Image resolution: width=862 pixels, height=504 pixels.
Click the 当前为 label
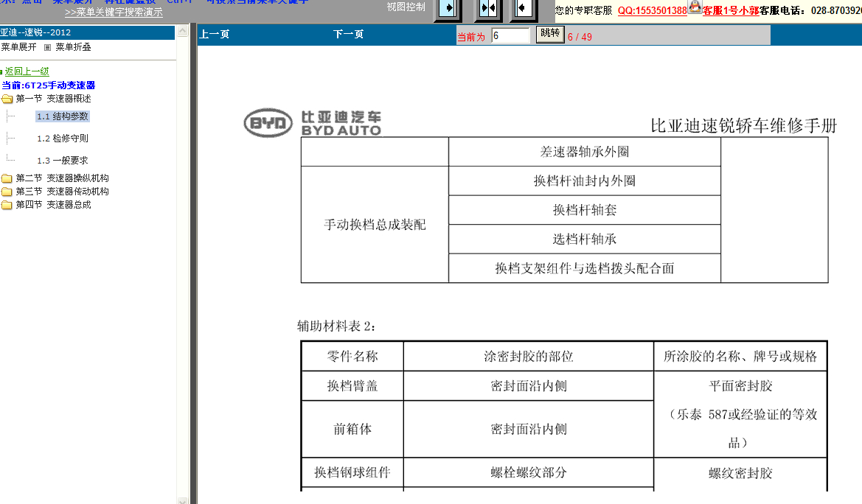point(472,37)
